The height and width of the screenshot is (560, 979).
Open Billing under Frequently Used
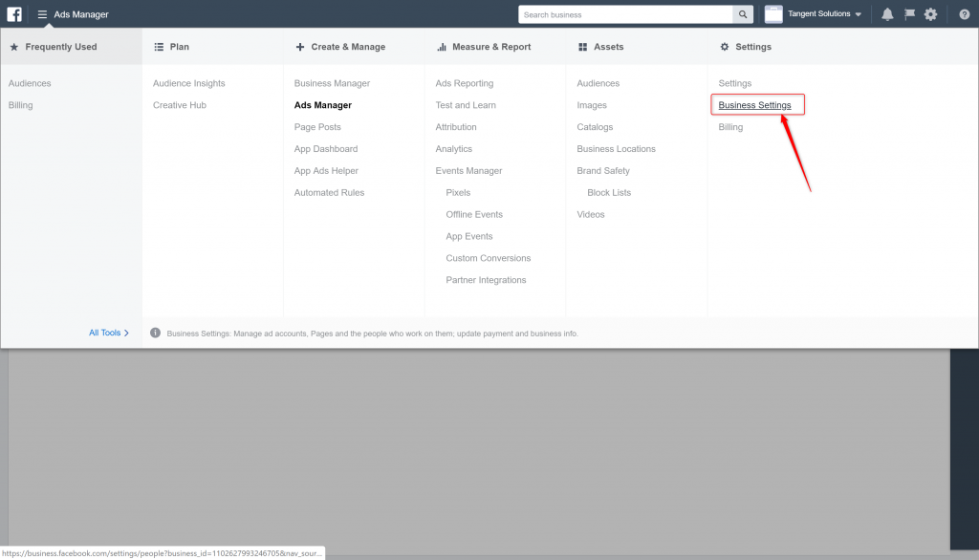pos(21,105)
